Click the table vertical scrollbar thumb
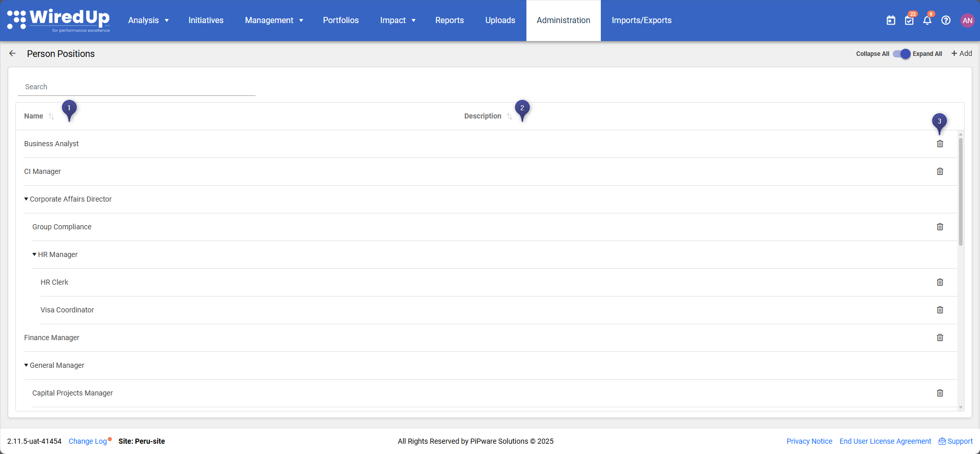This screenshot has height=454, width=980. [x=961, y=191]
